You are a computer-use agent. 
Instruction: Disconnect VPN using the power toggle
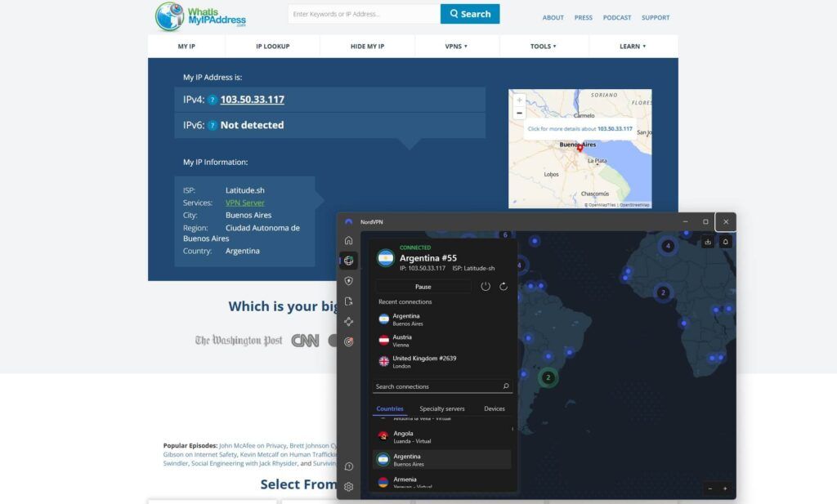486,286
